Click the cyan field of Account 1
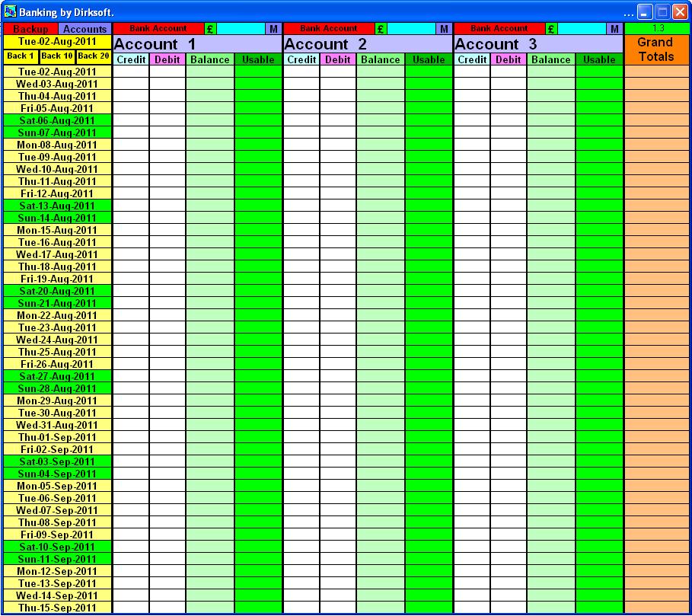The image size is (692, 616). pos(241,29)
